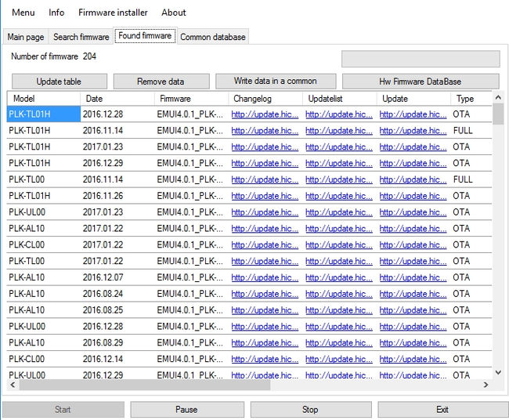
Task: Open the Hw Firmware DataBase button
Action: pos(421,81)
